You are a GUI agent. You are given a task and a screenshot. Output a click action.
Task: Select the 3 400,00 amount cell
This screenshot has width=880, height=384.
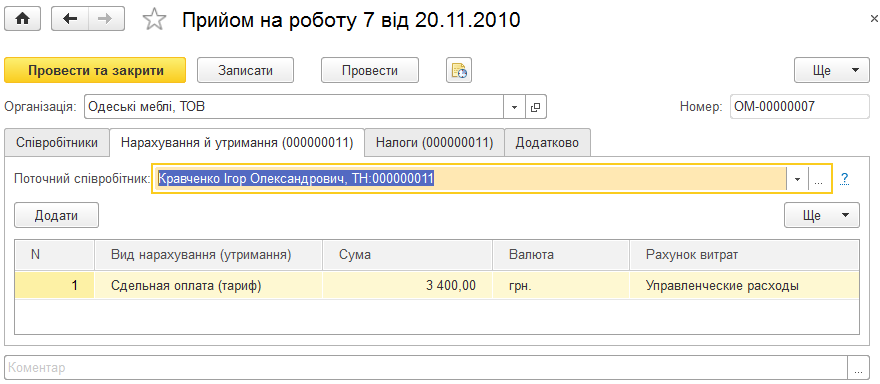(407, 286)
